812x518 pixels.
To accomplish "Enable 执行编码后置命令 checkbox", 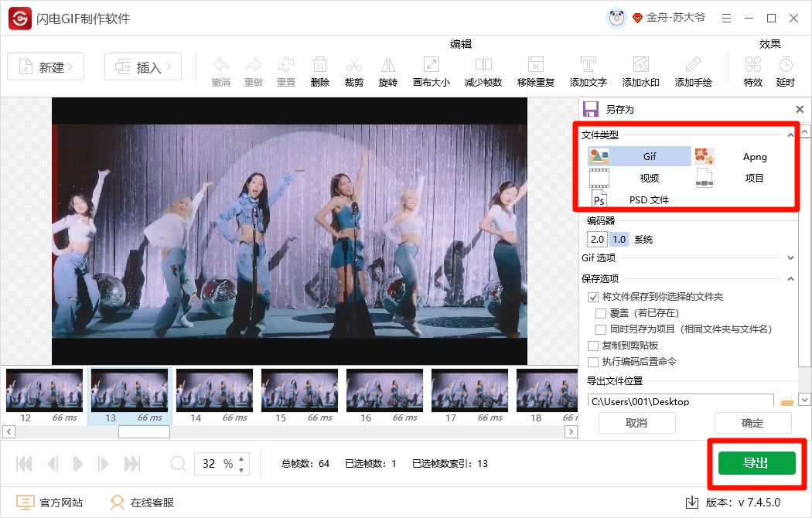I will [x=593, y=362].
